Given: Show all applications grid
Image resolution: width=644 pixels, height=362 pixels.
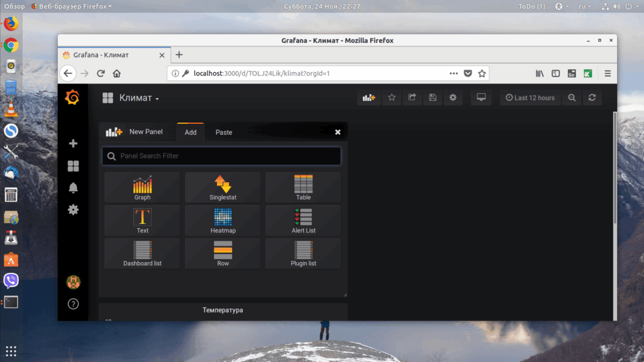Looking at the screenshot, I should point(11,351).
